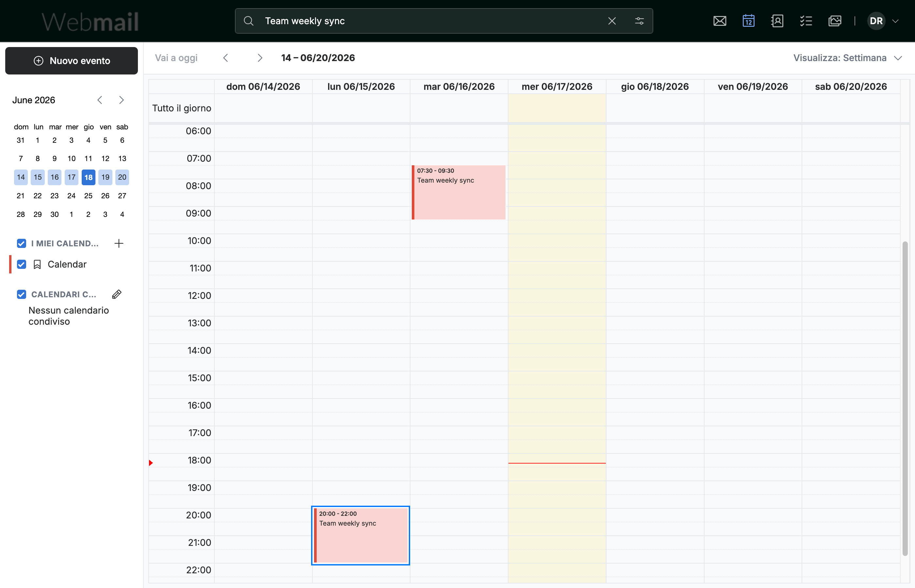Viewport: 915px width, 588px height.
Task: Click the calendar vertical scrollbar
Action: 905,398
